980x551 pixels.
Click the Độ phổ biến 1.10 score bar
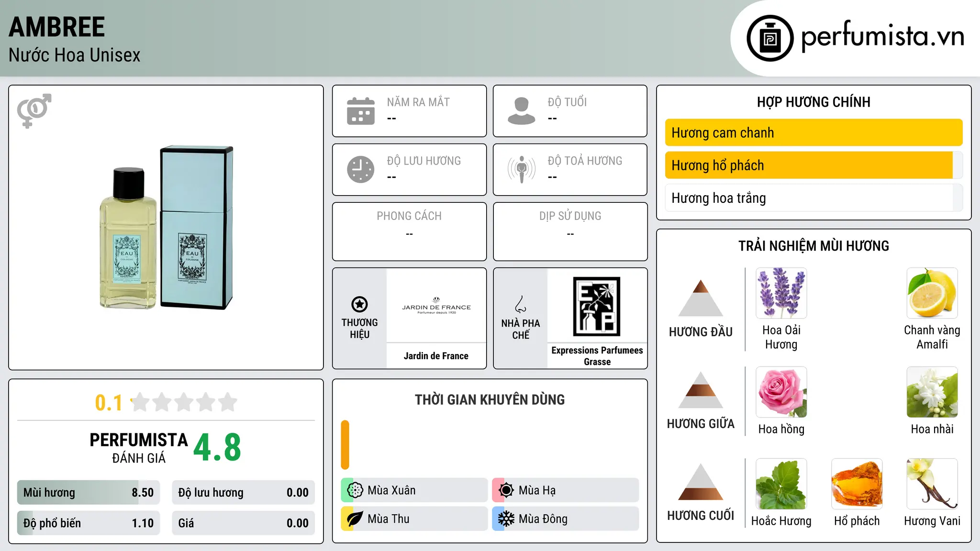[89, 523]
